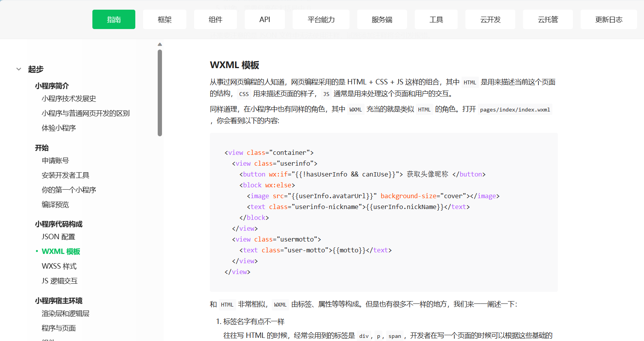Select the 小程序简介 sidebar heading
644x341 pixels.
52,86
